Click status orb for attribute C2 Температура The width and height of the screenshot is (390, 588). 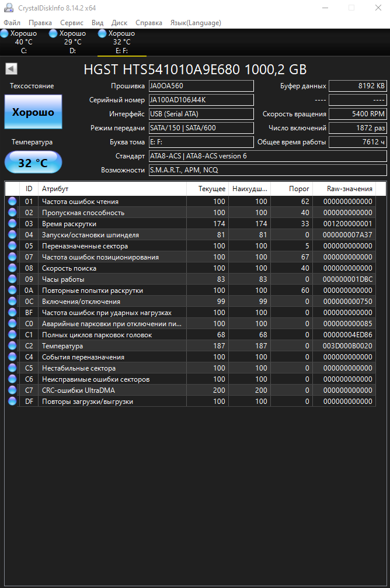pos(12,346)
